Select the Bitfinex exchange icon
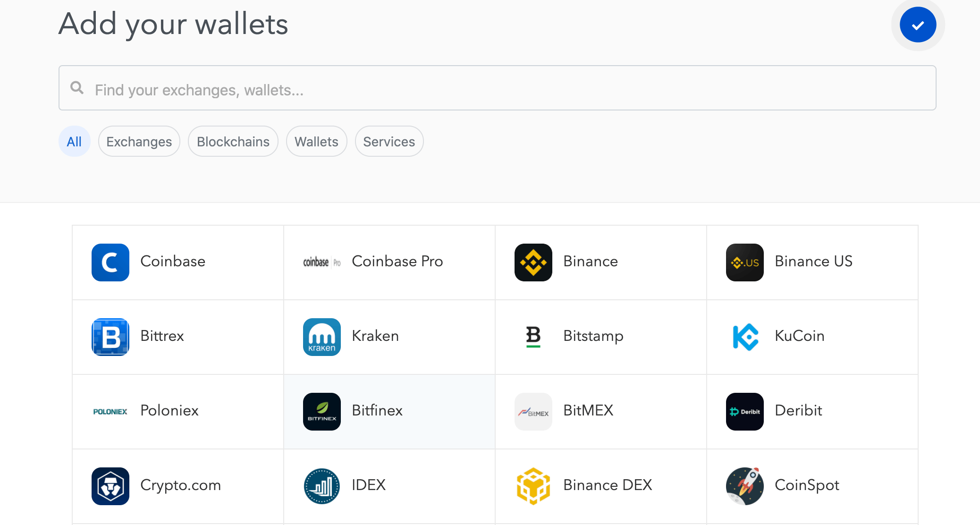 (321, 411)
